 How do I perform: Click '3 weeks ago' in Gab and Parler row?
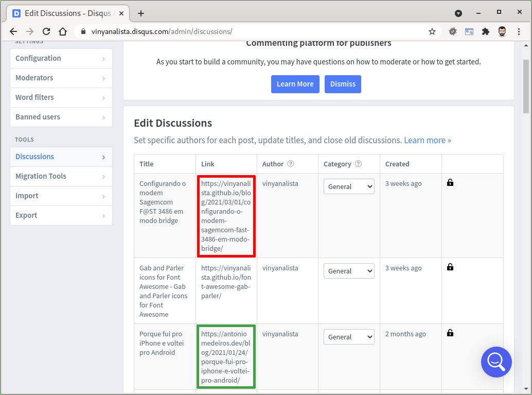pyautogui.click(x=403, y=268)
